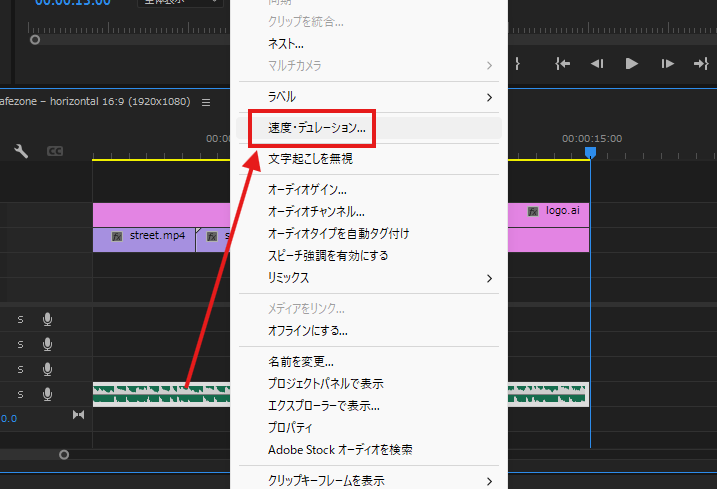The image size is (717, 489).
Task: Step back one frame in monitor
Action: click(x=597, y=63)
